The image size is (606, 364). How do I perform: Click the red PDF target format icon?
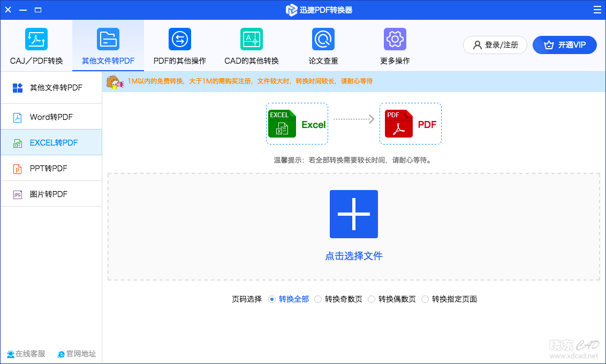point(399,124)
